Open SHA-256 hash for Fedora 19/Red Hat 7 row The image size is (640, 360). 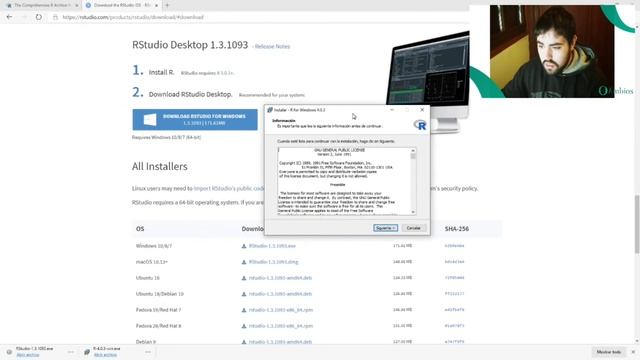point(454,310)
